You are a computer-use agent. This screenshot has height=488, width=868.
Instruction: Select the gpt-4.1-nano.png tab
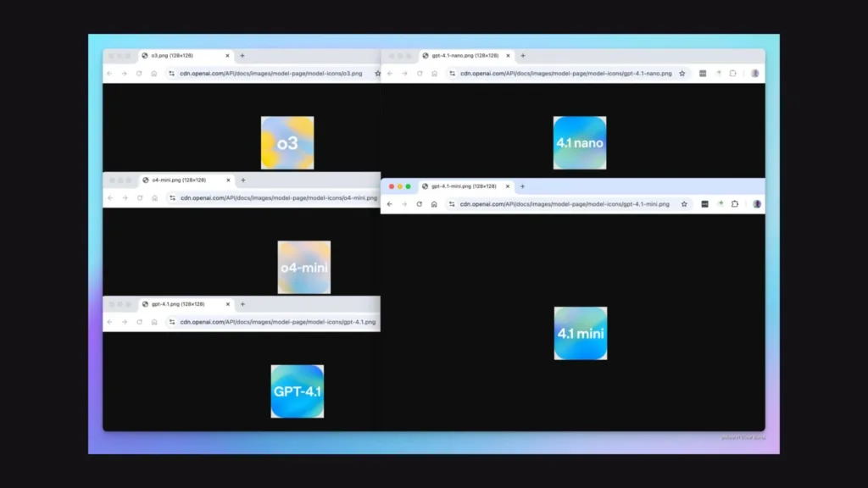coord(465,56)
